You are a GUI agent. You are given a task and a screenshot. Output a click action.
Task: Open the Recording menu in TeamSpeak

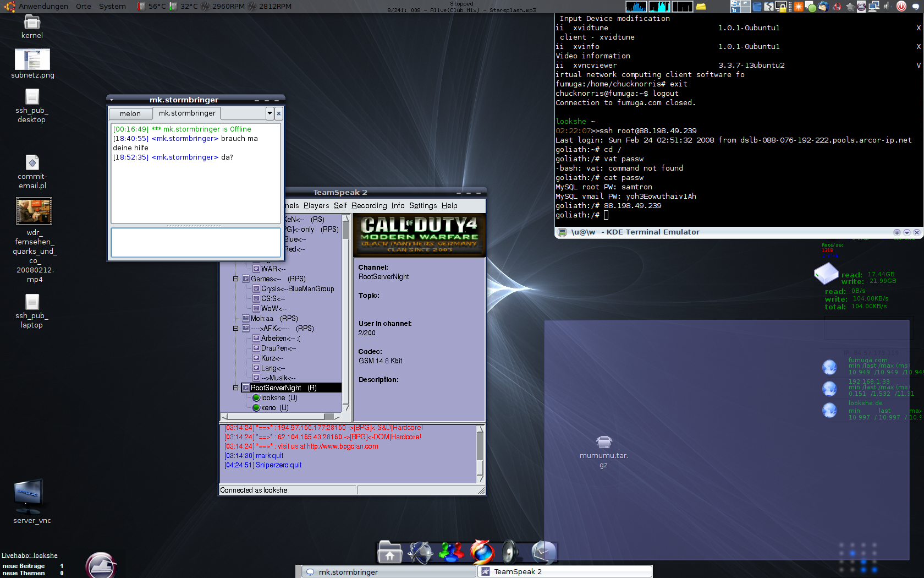(x=369, y=206)
